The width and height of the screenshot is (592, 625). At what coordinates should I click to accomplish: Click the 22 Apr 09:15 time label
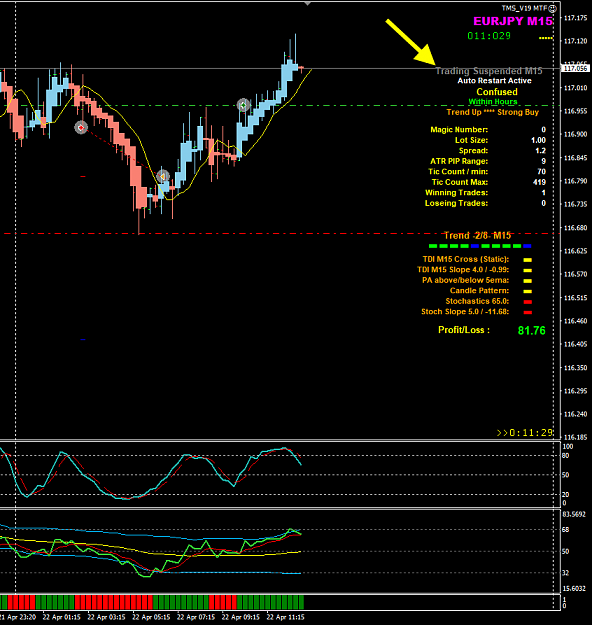pos(240,617)
